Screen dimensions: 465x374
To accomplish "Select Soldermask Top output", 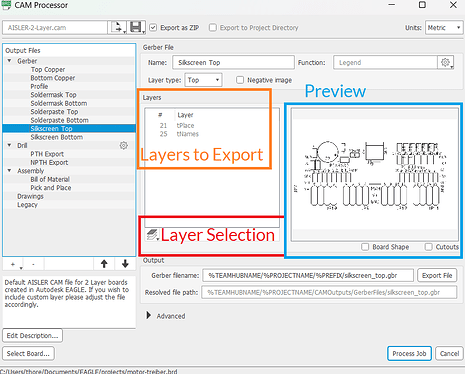I will (x=53, y=95).
